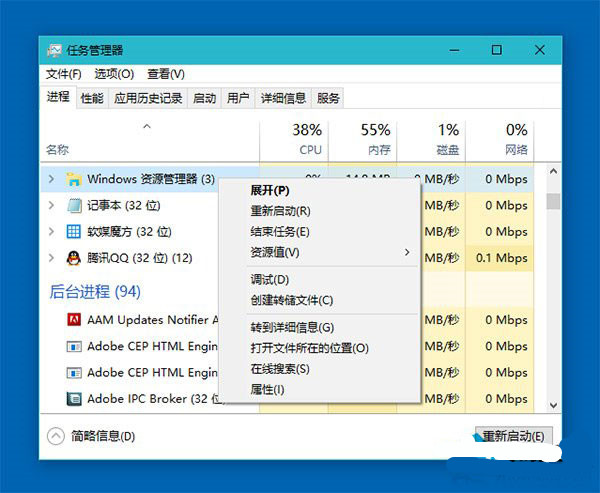Choose 调试(D) in the context menu
The width and height of the screenshot is (600, 493).
point(320,280)
